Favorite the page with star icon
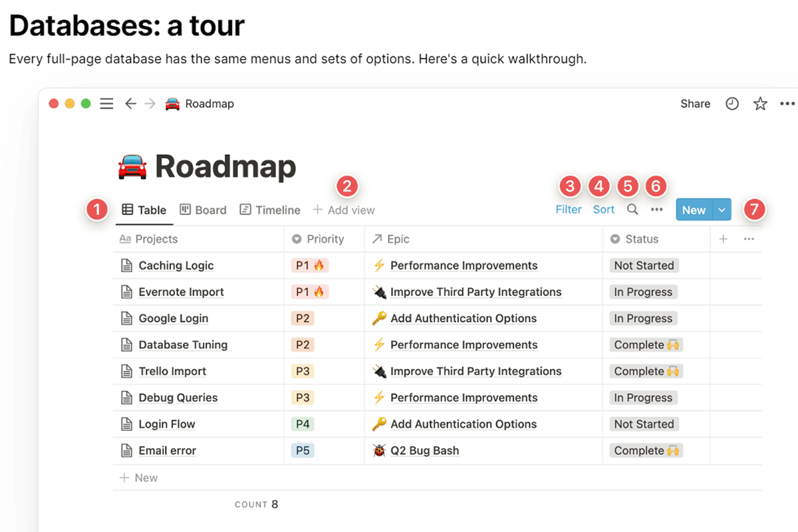Viewport: 798px width, 532px height. pyautogui.click(x=760, y=104)
